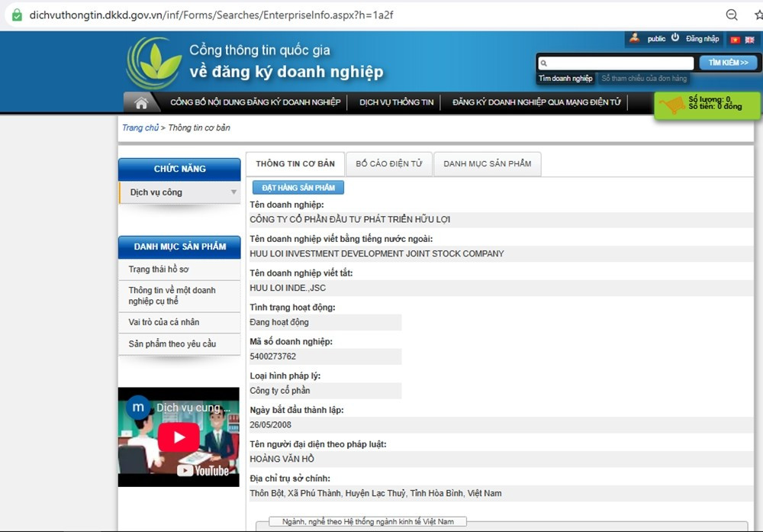Switch to Danh mục sản phẩm tab
Screen dimensions: 763x532
tap(487, 164)
